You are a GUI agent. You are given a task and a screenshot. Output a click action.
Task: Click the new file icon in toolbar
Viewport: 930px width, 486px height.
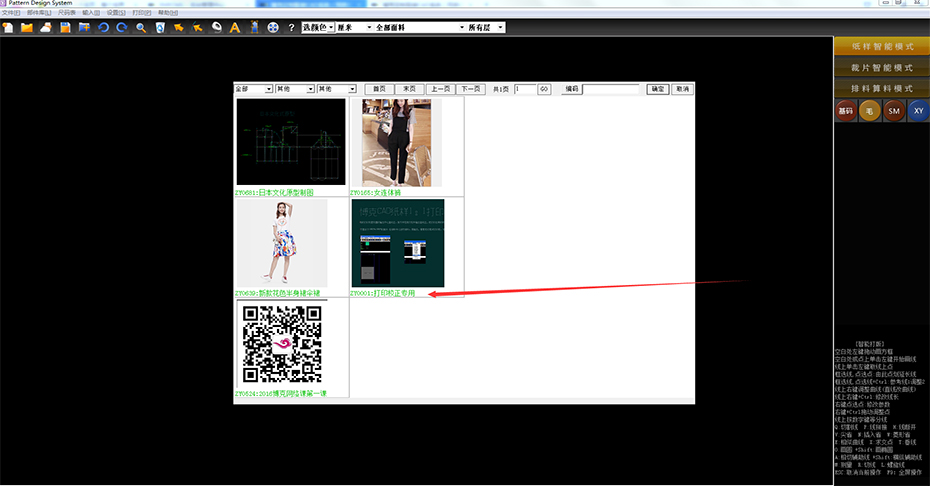point(8,27)
